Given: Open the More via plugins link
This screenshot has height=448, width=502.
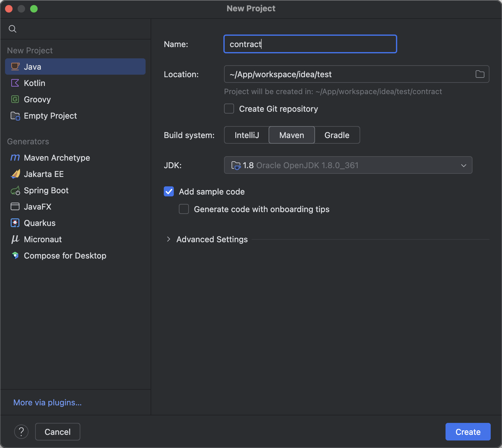Looking at the screenshot, I should tap(47, 402).
